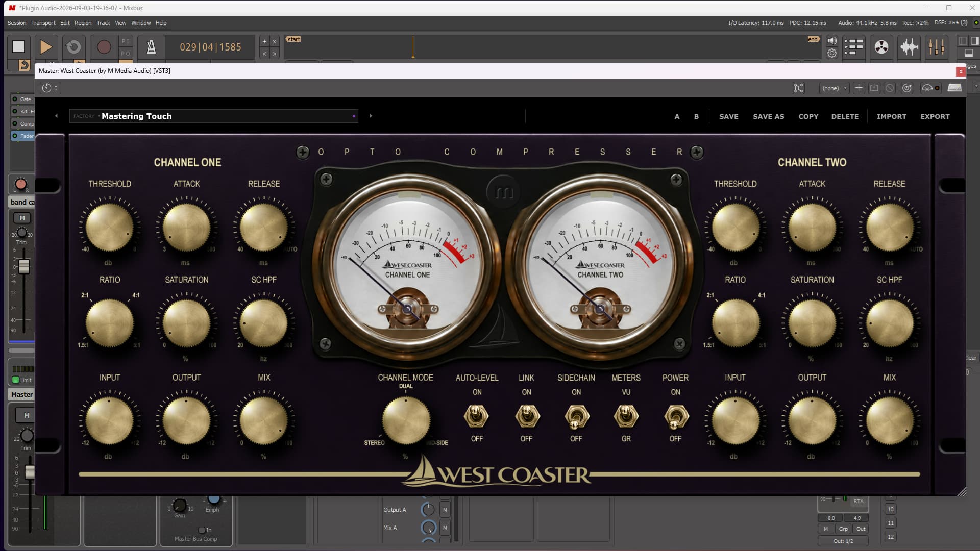The height and width of the screenshot is (551, 980).
Task: Click DELETE preset button
Action: point(845,116)
